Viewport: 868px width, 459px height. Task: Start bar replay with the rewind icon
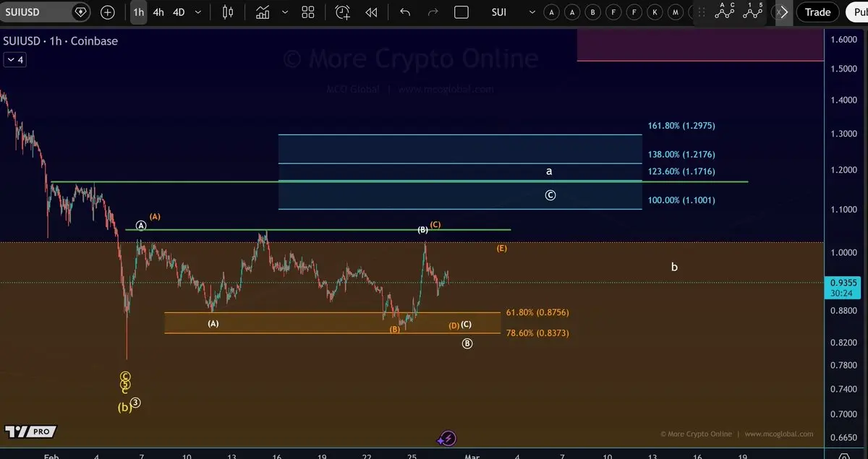coord(371,12)
